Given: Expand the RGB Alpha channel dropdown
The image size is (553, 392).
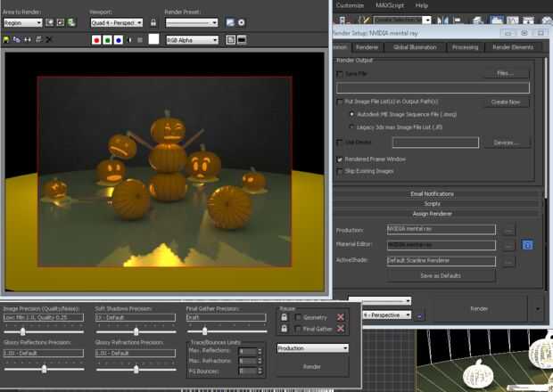Looking at the screenshot, I should tap(192, 40).
